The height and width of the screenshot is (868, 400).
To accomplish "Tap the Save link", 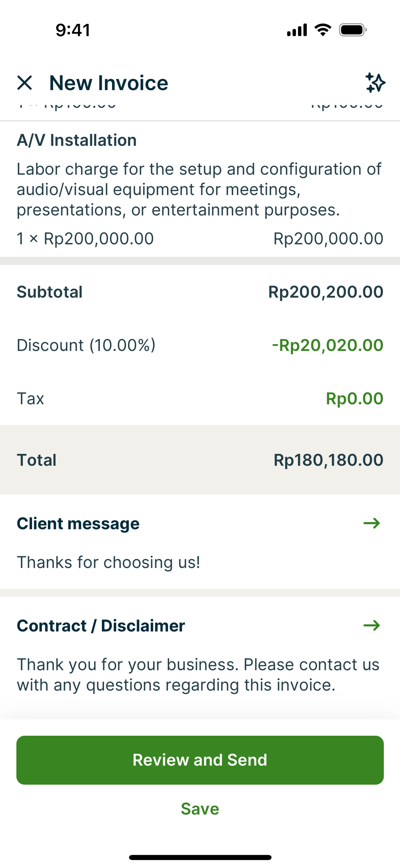I will tap(200, 809).
